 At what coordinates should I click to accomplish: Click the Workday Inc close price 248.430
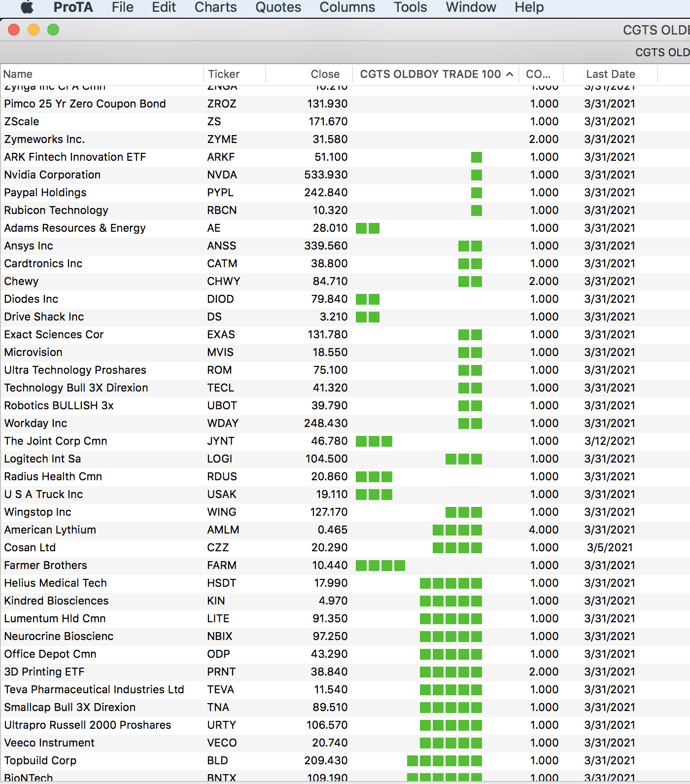(326, 424)
